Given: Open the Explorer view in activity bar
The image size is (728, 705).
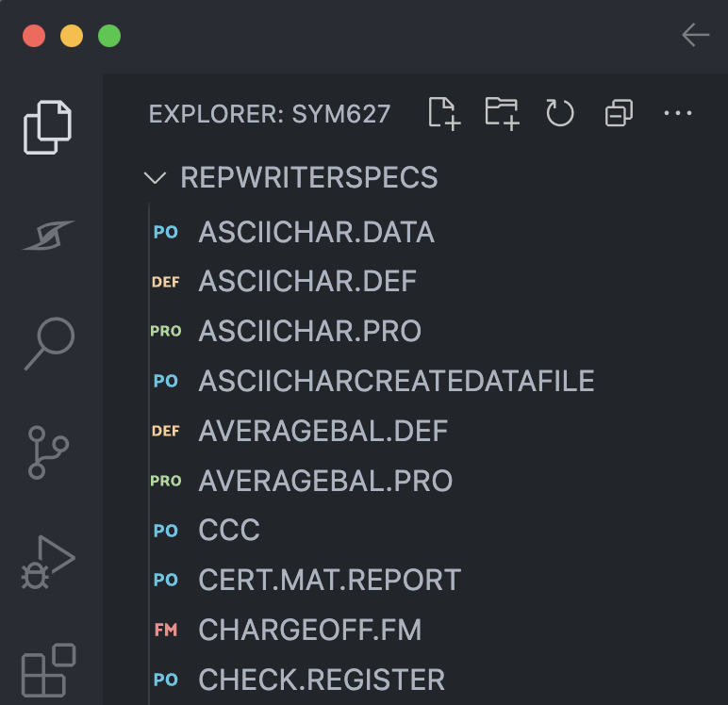Looking at the screenshot, I should pos(48,126).
